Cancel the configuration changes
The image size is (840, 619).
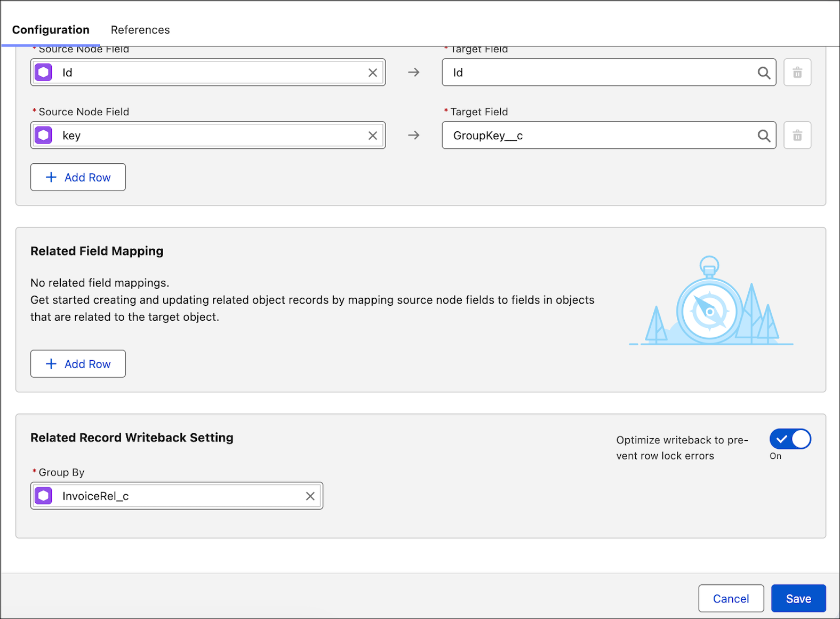coord(731,599)
